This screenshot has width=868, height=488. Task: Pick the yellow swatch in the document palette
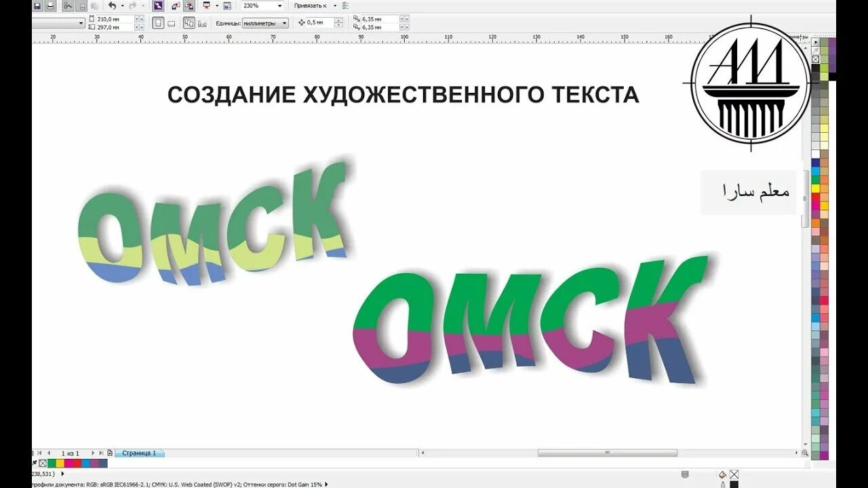pyautogui.click(x=60, y=464)
